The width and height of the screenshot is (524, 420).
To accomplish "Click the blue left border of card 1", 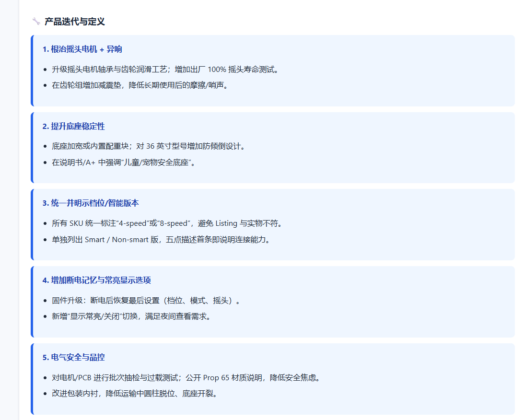I will pos(32,70).
